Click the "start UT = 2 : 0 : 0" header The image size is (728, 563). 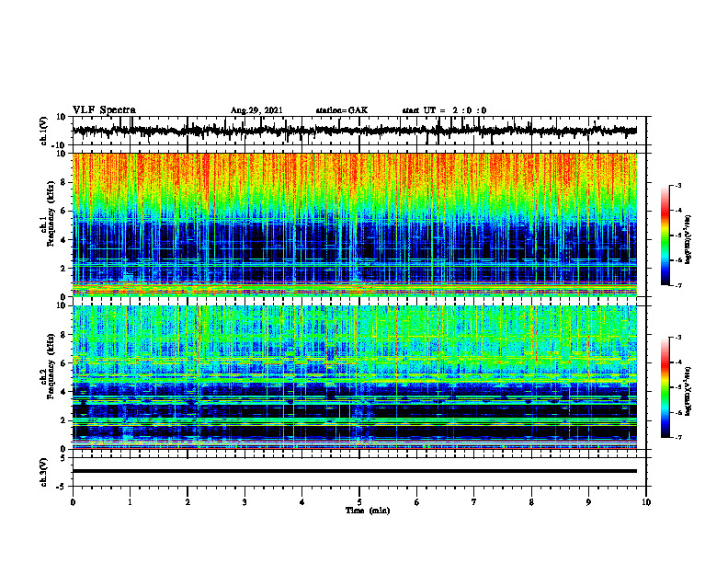point(444,110)
